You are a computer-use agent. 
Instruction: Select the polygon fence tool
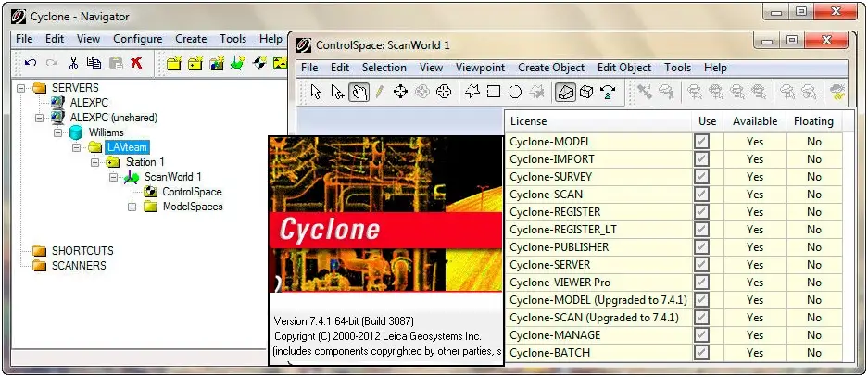472,92
